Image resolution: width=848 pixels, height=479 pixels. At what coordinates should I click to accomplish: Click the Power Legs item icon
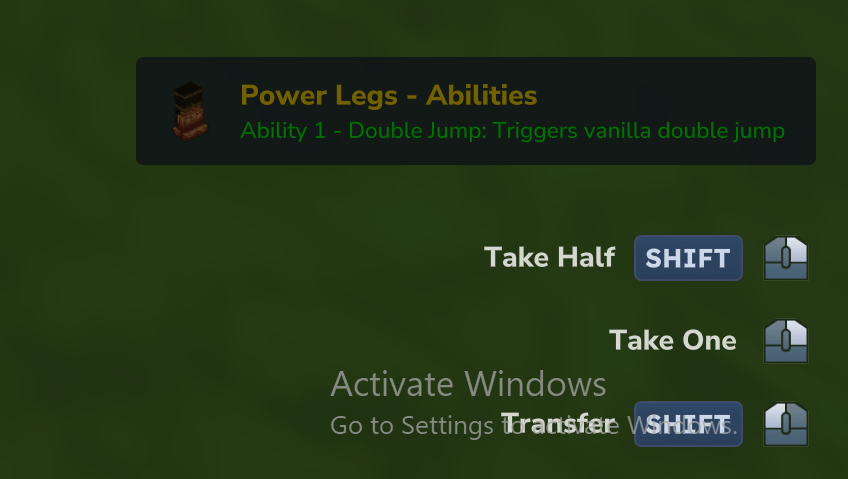click(x=189, y=111)
